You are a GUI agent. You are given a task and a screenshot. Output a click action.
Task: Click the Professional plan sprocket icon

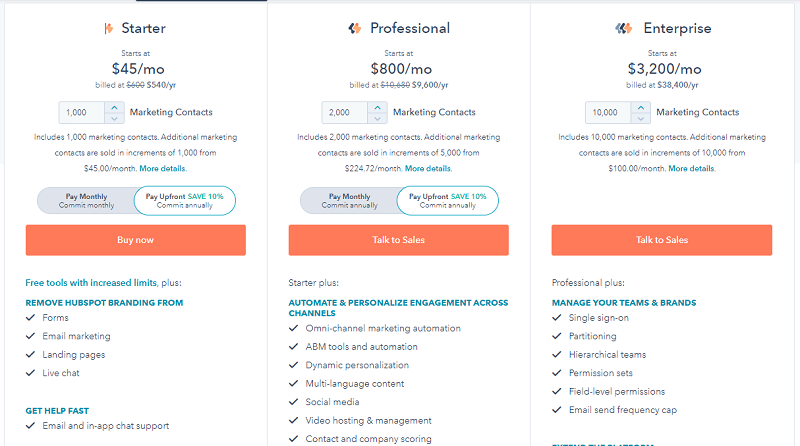355,28
